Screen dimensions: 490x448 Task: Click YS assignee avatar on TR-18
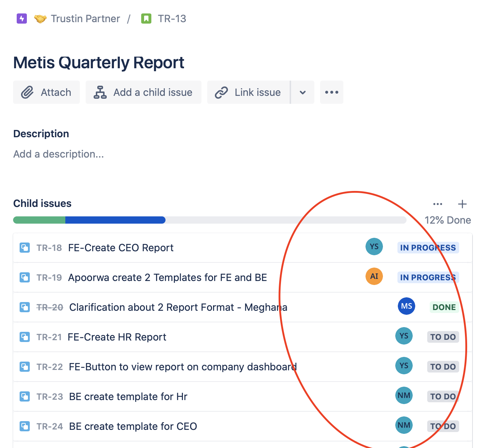click(374, 247)
